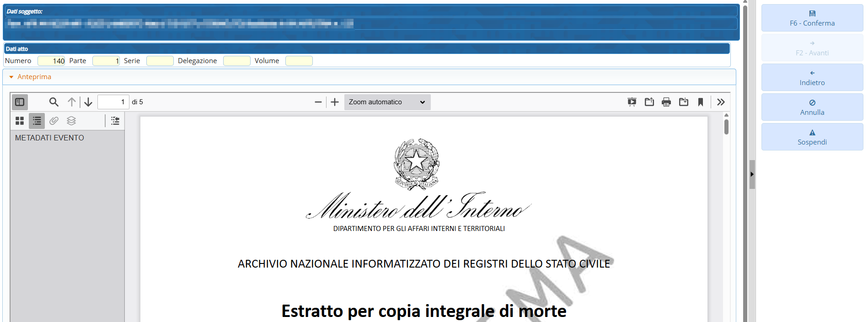Click the page number field
The image size is (868, 322).
click(x=113, y=102)
